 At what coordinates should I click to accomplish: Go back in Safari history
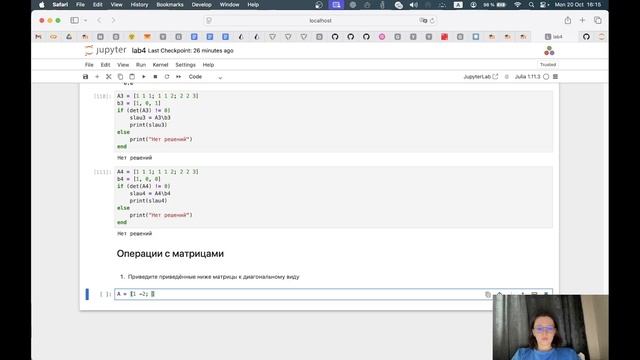coord(99,20)
